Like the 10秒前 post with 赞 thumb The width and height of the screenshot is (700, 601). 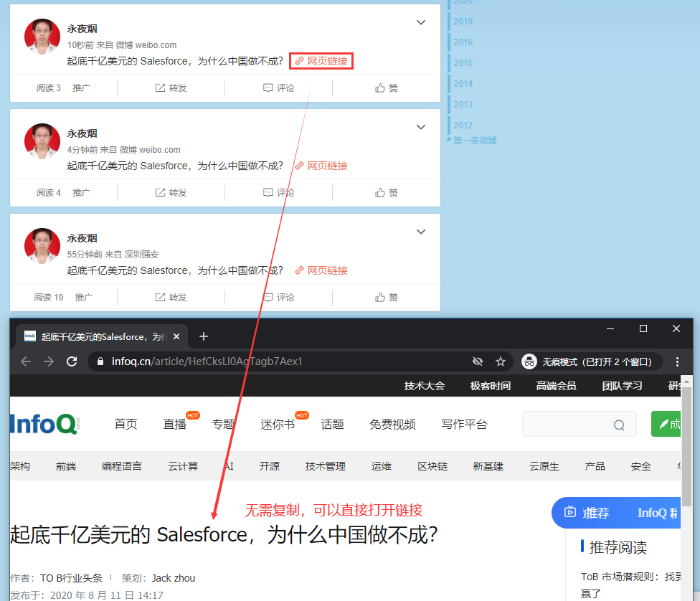(386, 88)
